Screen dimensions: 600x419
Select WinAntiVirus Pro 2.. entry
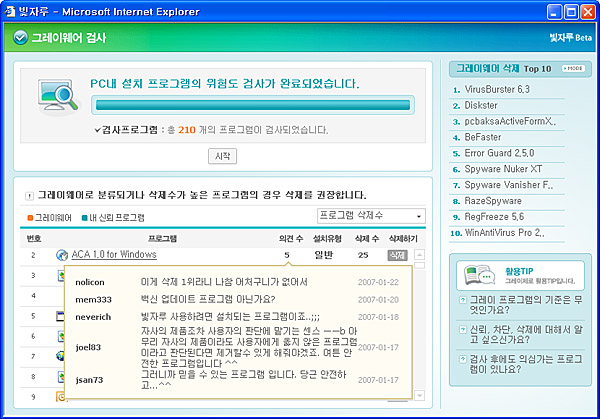[504, 233]
